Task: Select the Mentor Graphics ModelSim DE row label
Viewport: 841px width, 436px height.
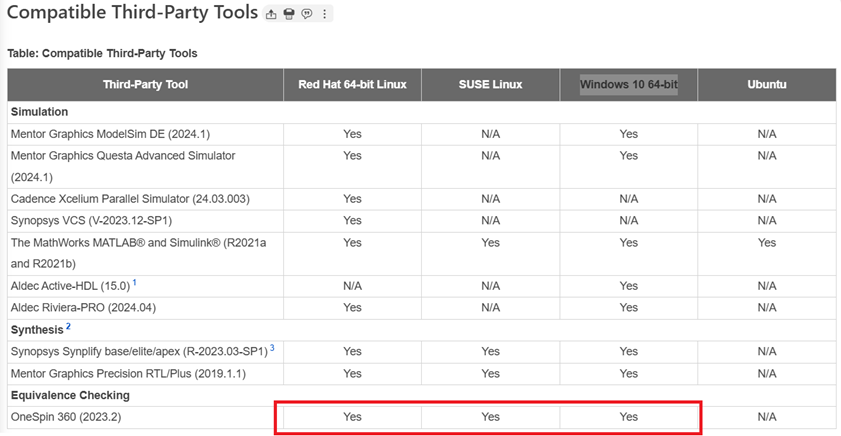Action: (x=110, y=134)
